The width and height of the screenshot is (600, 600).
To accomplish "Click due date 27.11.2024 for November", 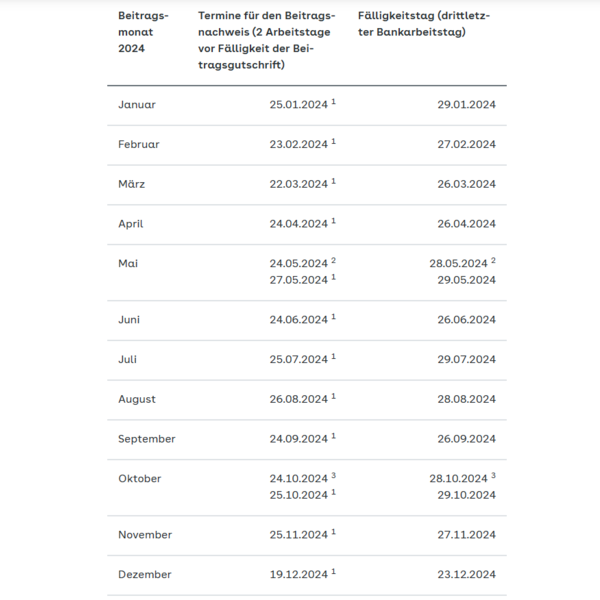I will coord(461,535).
